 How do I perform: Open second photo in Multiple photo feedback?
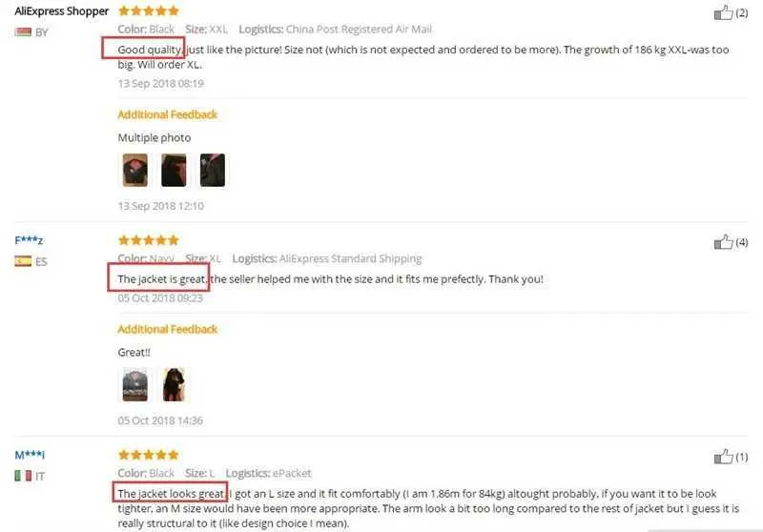(174, 171)
